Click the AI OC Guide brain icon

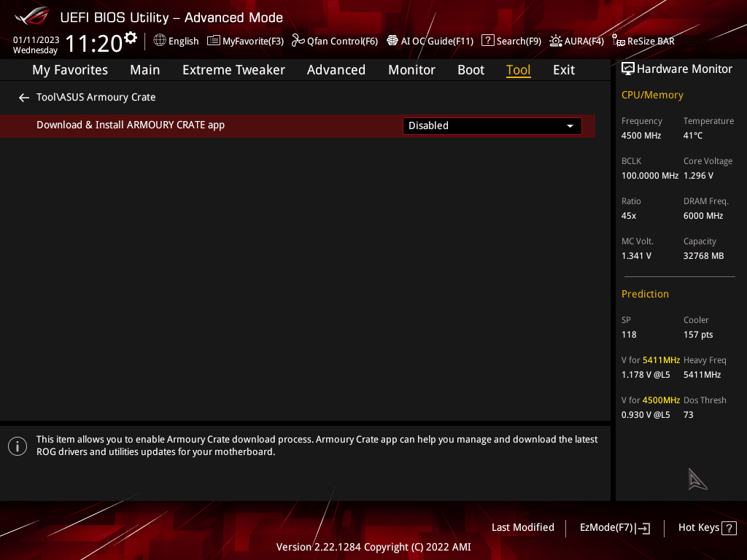click(392, 41)
